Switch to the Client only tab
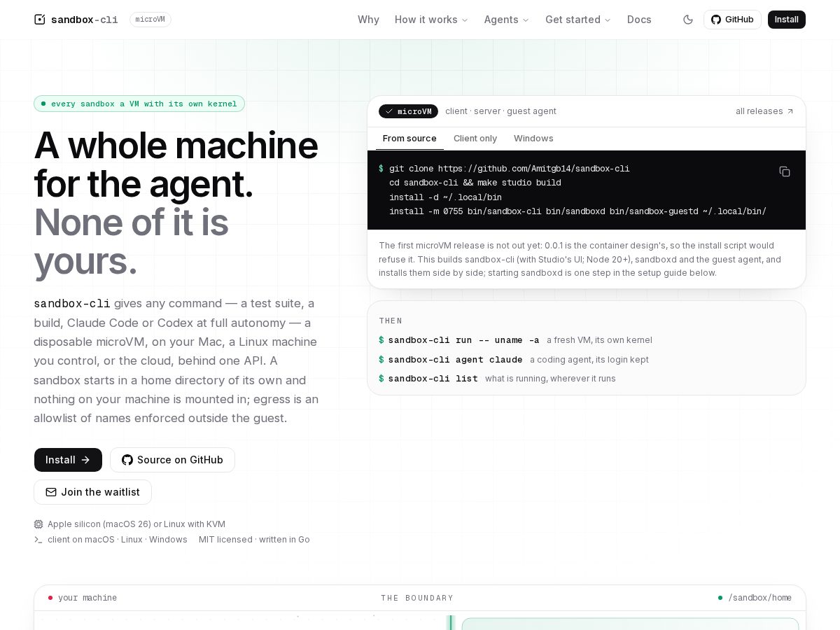The image size is (840, 630). coord(475,139)
